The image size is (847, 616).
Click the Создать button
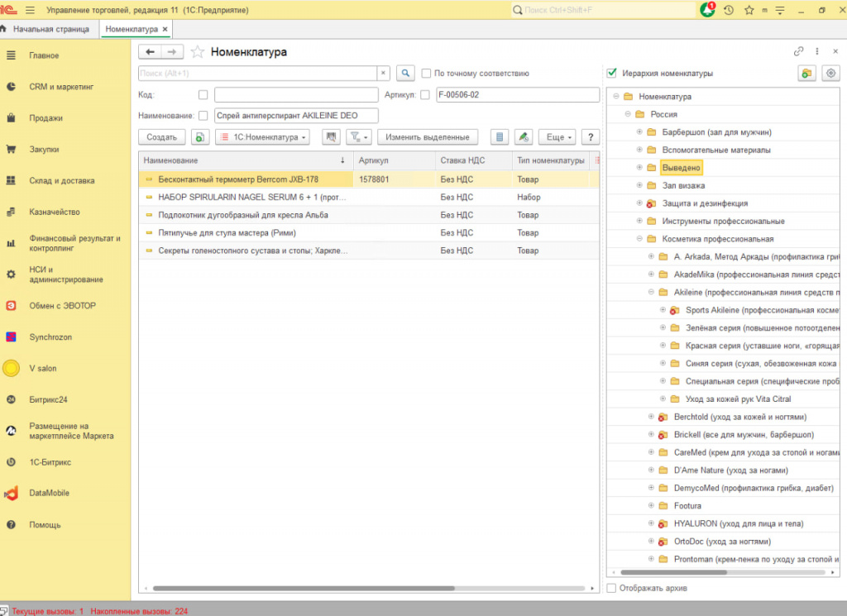point(161,137)
